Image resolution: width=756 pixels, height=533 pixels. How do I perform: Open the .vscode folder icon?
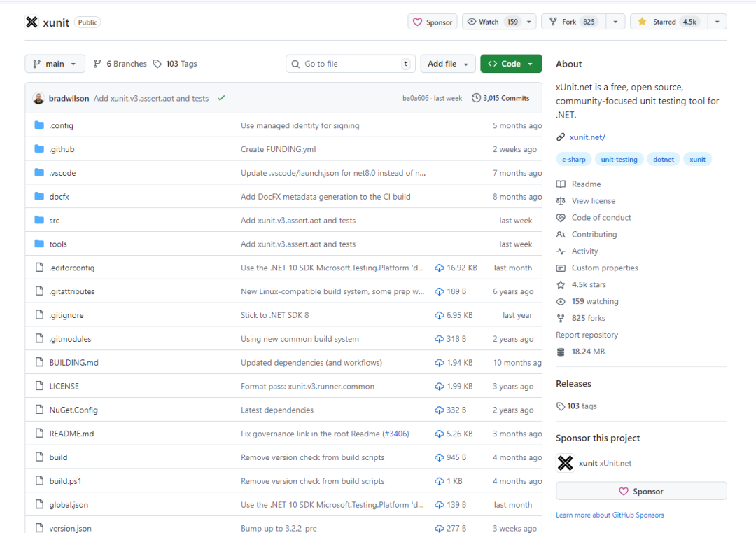39,173
